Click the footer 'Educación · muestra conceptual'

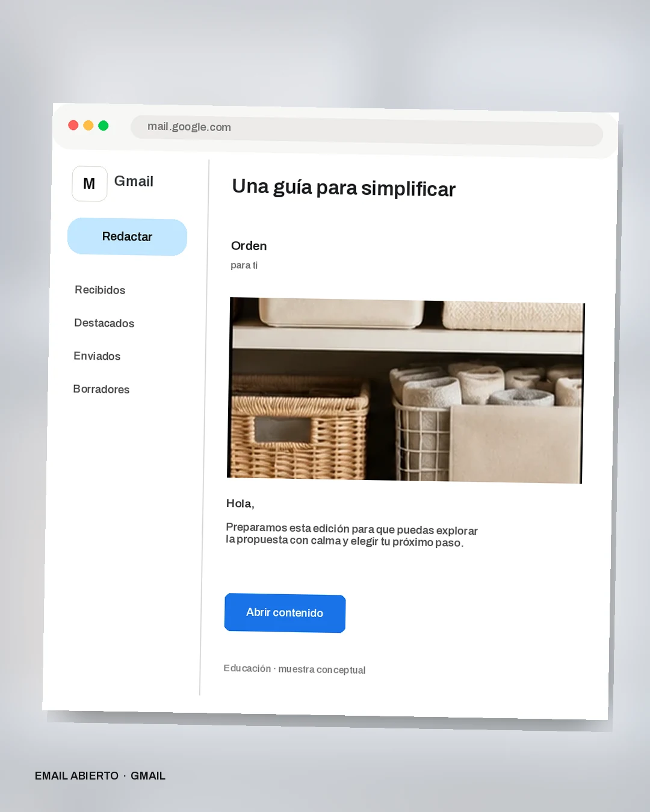[294, 669]
